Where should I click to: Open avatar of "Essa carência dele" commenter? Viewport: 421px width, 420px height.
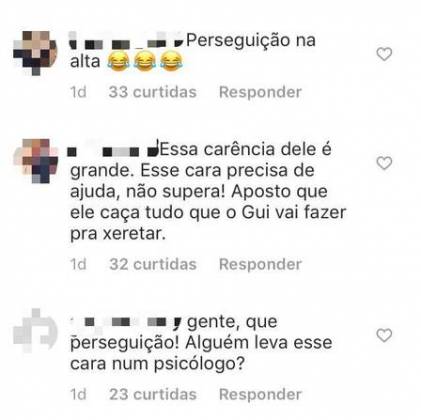(x=35, y=161)
